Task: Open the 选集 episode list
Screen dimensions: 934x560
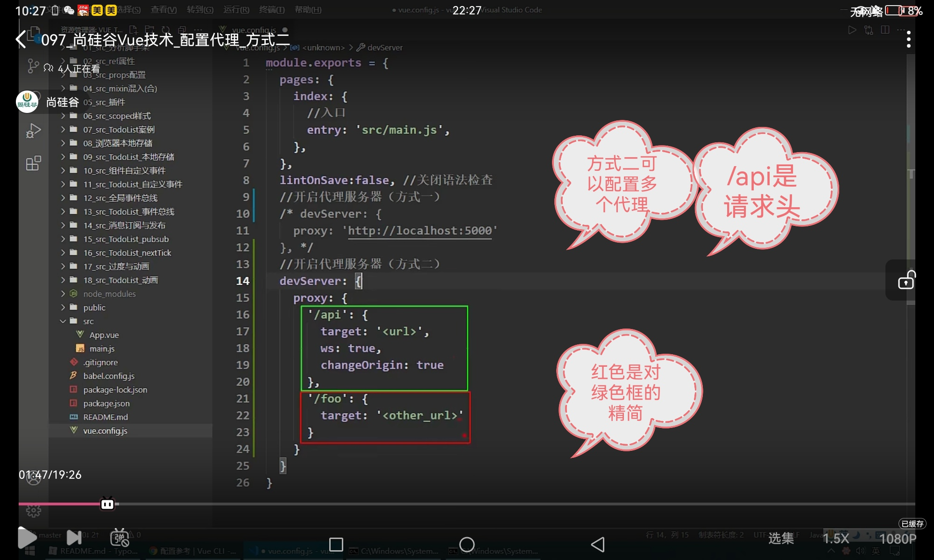Action: click(x=781, y=538)
